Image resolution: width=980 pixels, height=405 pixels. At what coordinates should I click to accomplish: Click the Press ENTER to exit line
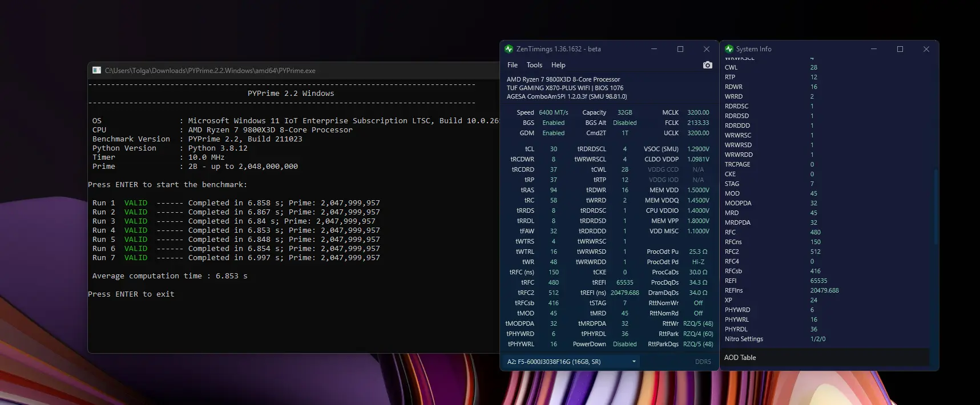(131, 294)
